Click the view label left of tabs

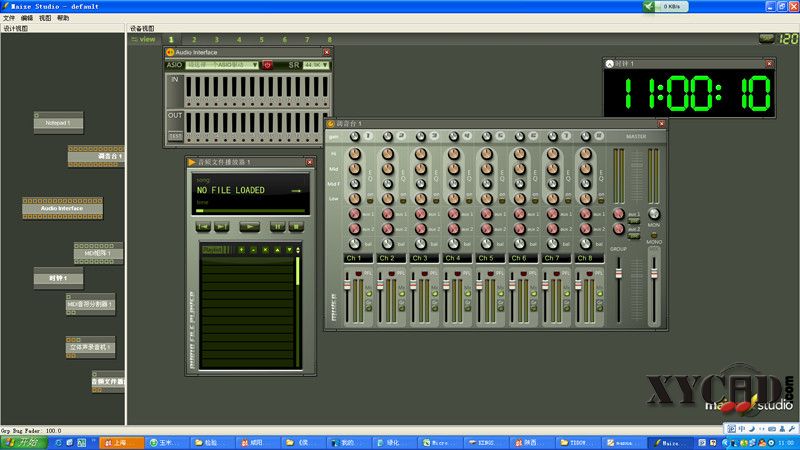click(x=143, y=40)
